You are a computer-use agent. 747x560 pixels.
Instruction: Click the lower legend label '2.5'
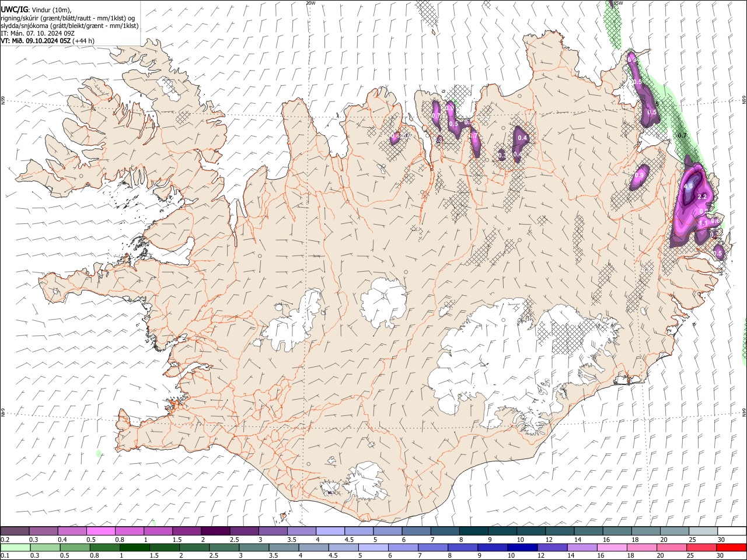(213, 556)
